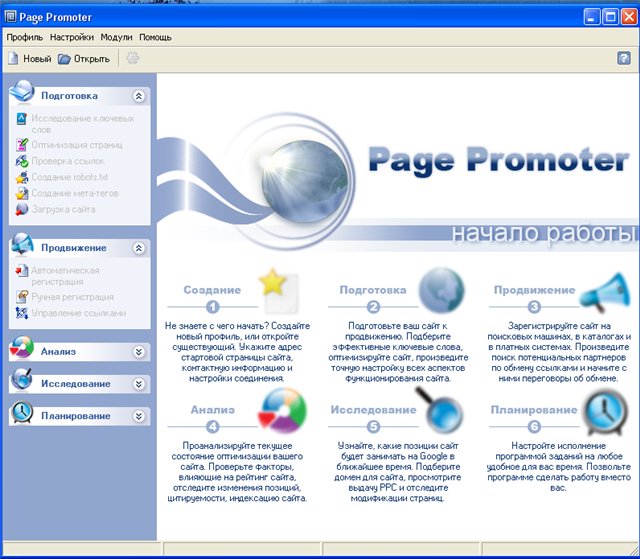Screen dimensions: 640x559
Task: Select Оптимизация страниц link
Action: 77,145
